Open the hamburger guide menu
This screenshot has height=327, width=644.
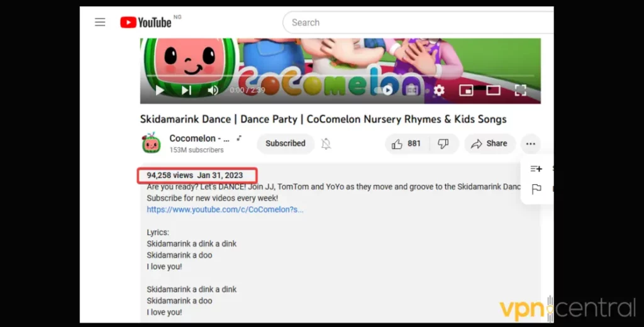(100, 22)
